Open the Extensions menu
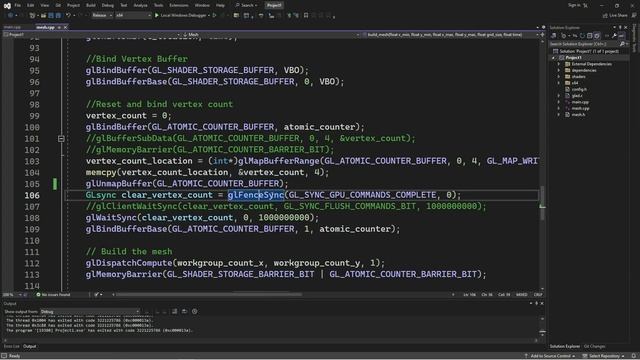 [179, 5]
